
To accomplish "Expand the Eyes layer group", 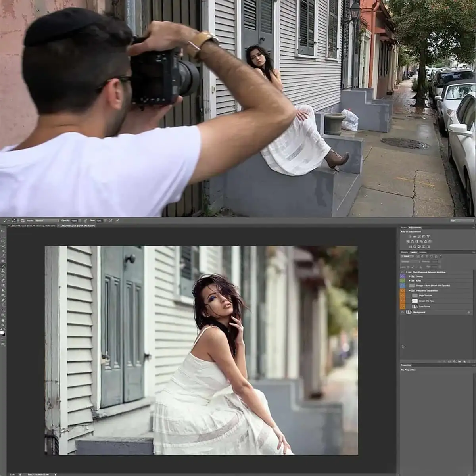I will click(x=410, y=280).
